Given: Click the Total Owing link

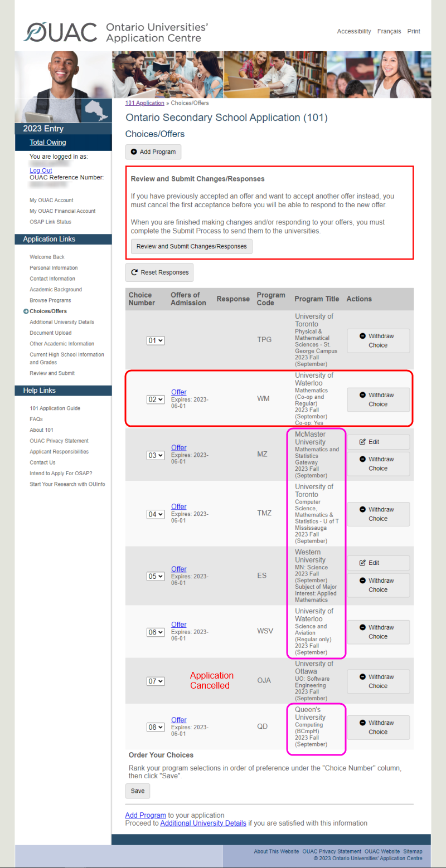Looking at the screenshot, I should 48,143.
